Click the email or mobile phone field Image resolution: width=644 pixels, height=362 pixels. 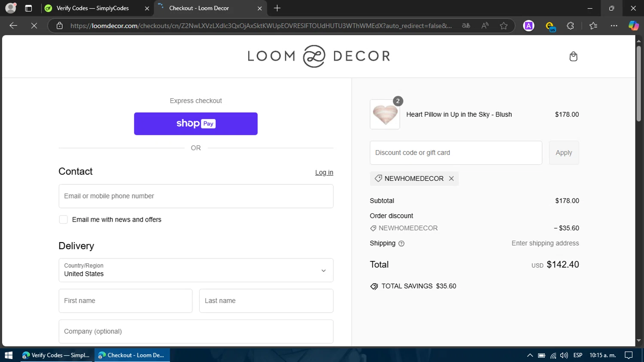coord(196,196)
